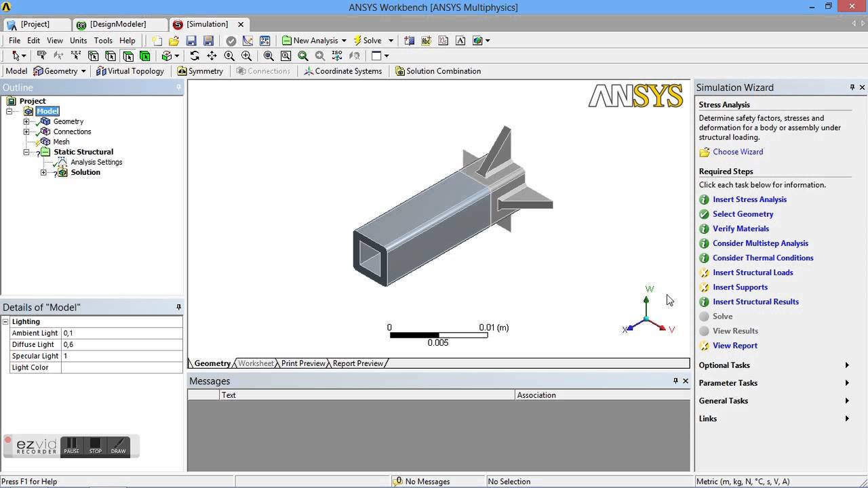This screenshot has height=488, width=868.
Task: Click the gray check mark toolbar icon
Action: pyautogui.click(x=231, y=41)
